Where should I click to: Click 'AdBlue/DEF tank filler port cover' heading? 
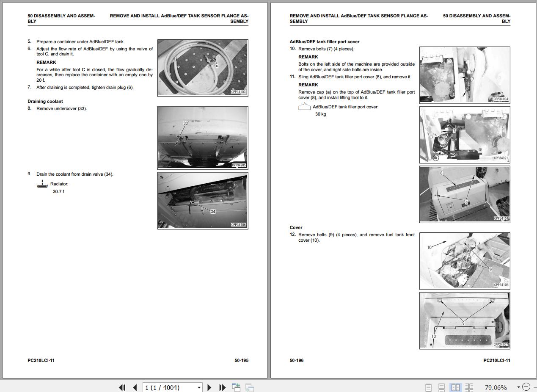(325, 41)
